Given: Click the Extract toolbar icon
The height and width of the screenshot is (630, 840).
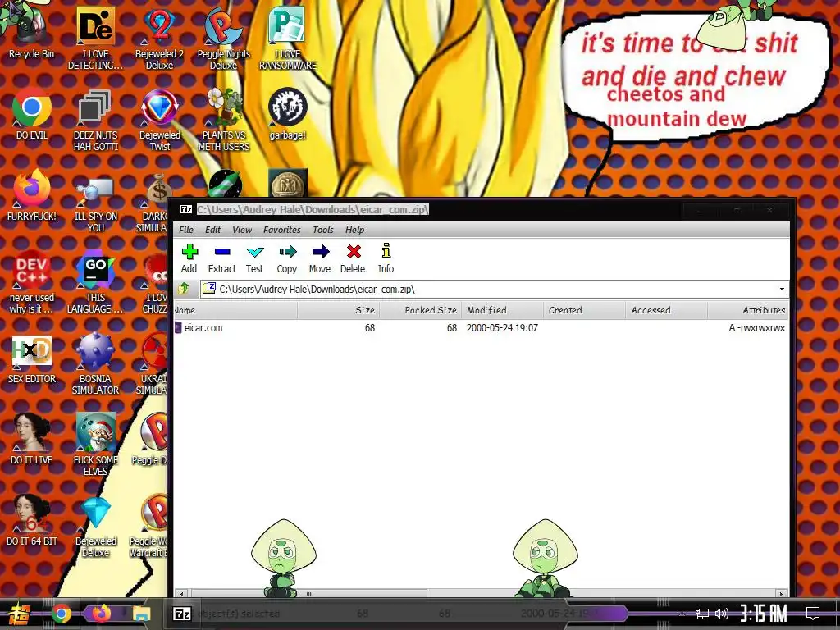Looking at the screenshot, I should click(221, 258).
